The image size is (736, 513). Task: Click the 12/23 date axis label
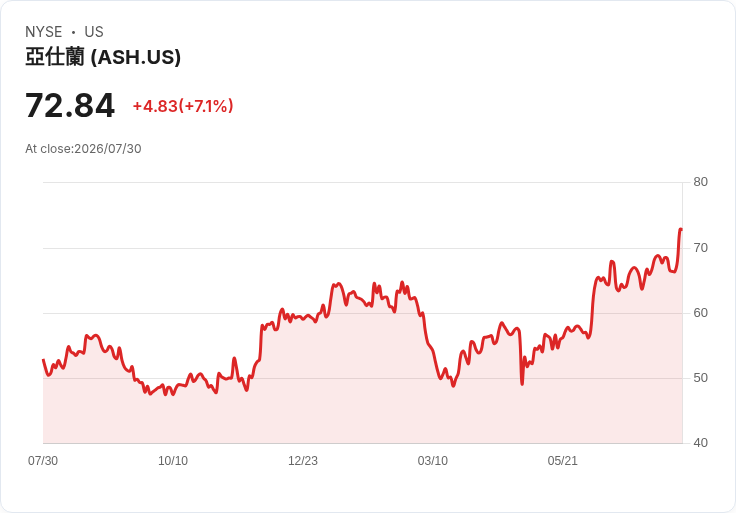pyautogui.click(x=303, y=461)
